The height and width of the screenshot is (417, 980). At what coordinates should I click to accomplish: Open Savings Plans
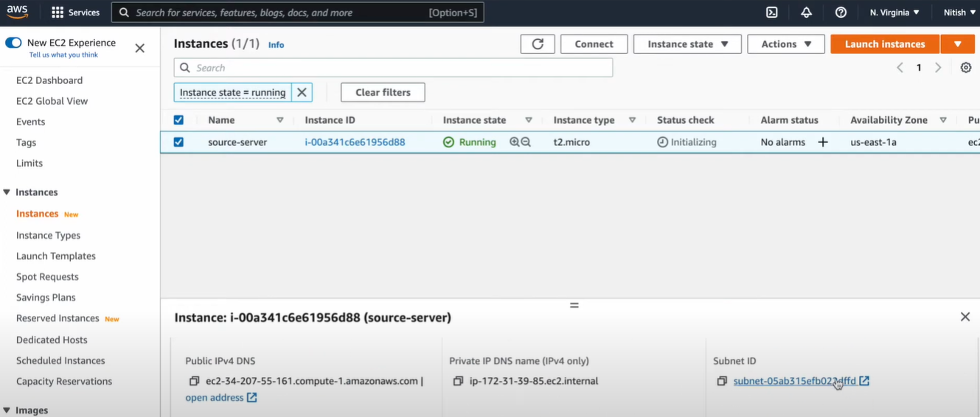46,297
